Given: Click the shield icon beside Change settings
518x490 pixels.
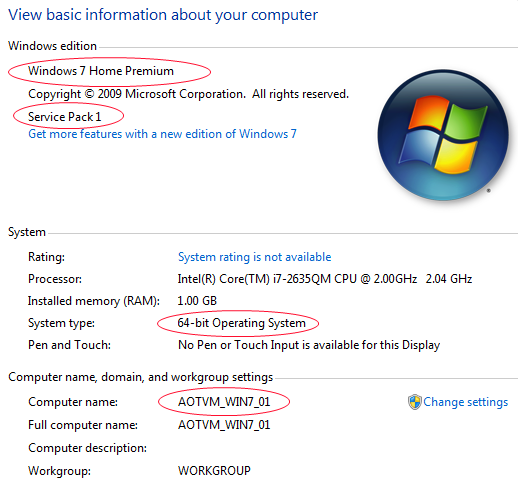Looking at the screenshot, I should click(x=415, y=402).
